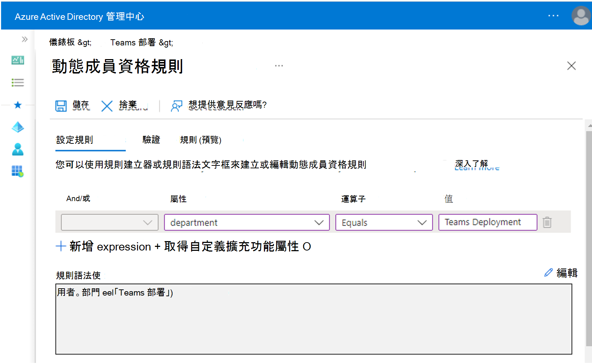Open Azure Active Directory diamond icon
Viewport: 592px width, 364px height.
point(18,127)
